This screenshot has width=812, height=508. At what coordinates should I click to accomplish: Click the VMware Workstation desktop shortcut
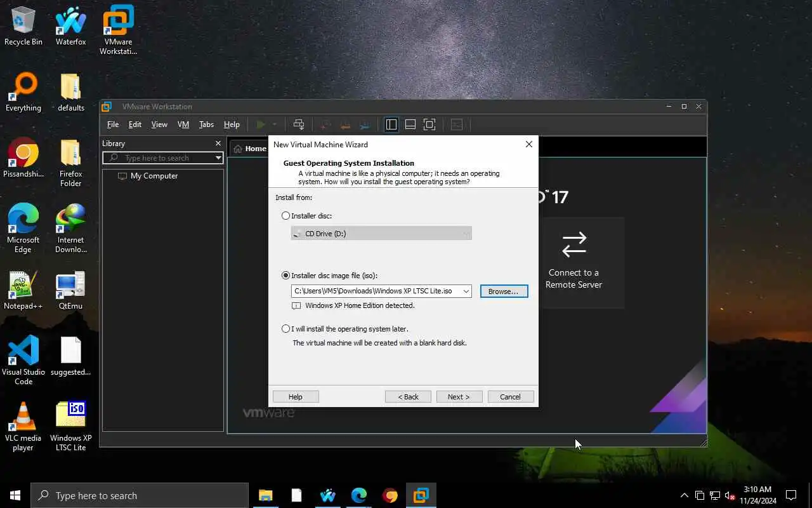pyautogui.click(x=119, y=30)
